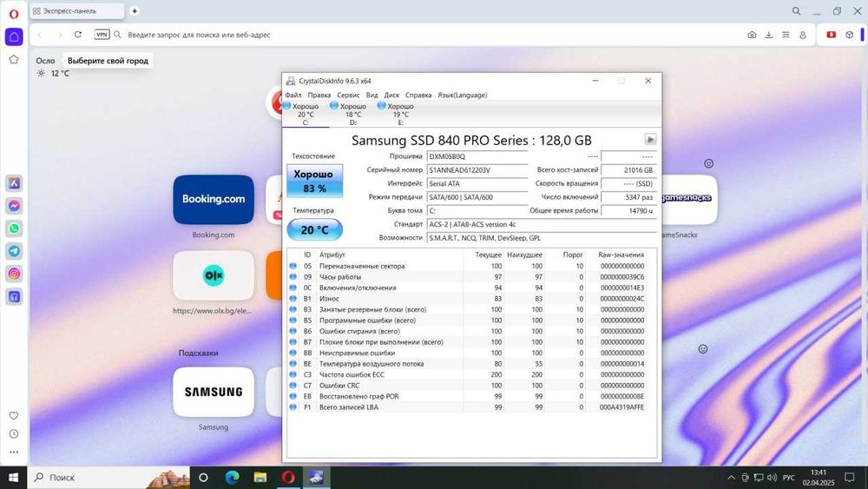
Task: Open Opera downloads icon
Action: point(769,35)
